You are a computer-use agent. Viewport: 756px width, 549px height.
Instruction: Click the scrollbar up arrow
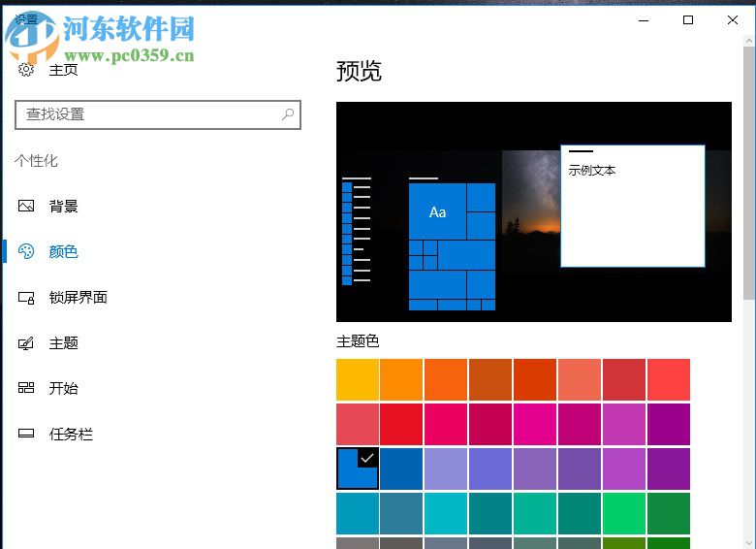point(749,42)
